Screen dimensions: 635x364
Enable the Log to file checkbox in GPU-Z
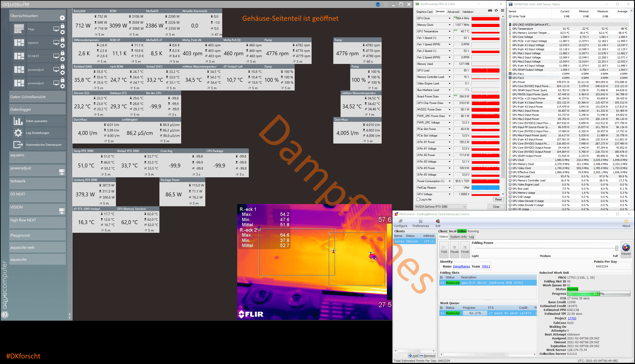coord(418,199)
